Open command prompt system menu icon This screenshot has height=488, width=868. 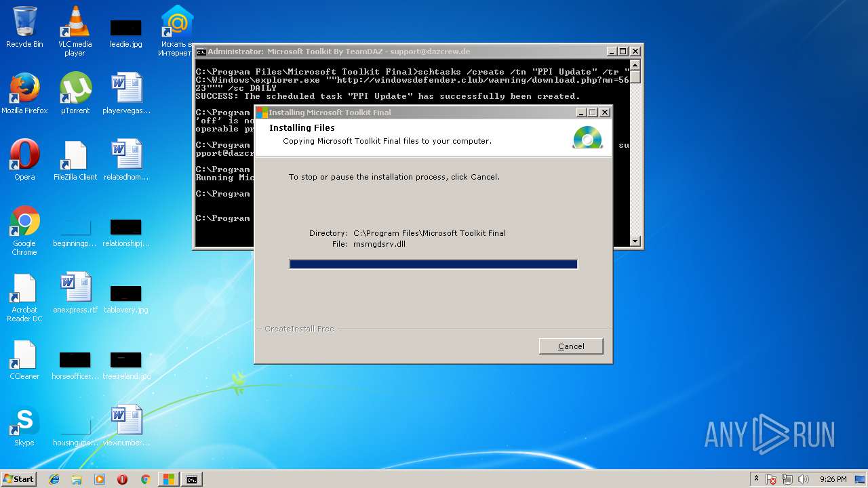201,52
